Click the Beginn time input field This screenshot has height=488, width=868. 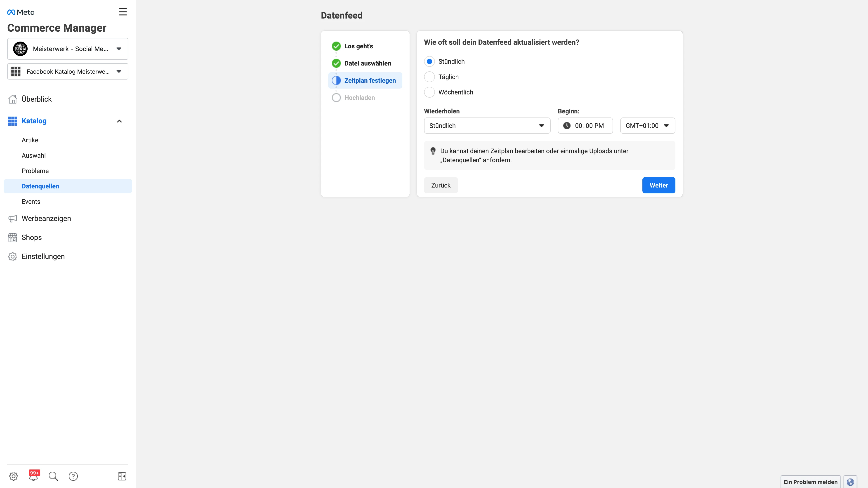(x=589, y=126)
